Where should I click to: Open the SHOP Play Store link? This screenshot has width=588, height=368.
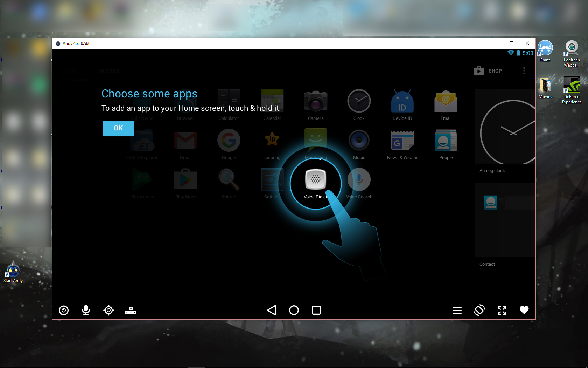point(488,71)
